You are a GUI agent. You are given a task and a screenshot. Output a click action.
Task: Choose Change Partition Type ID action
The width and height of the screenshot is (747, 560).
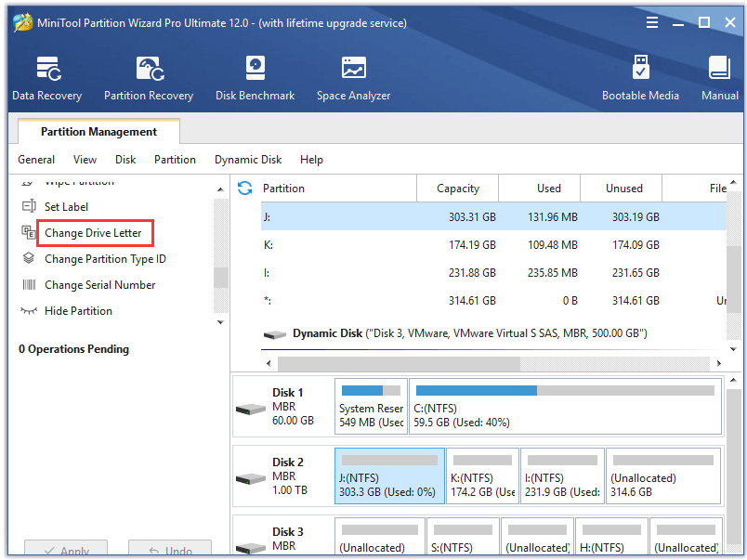[x=105, y=258]
